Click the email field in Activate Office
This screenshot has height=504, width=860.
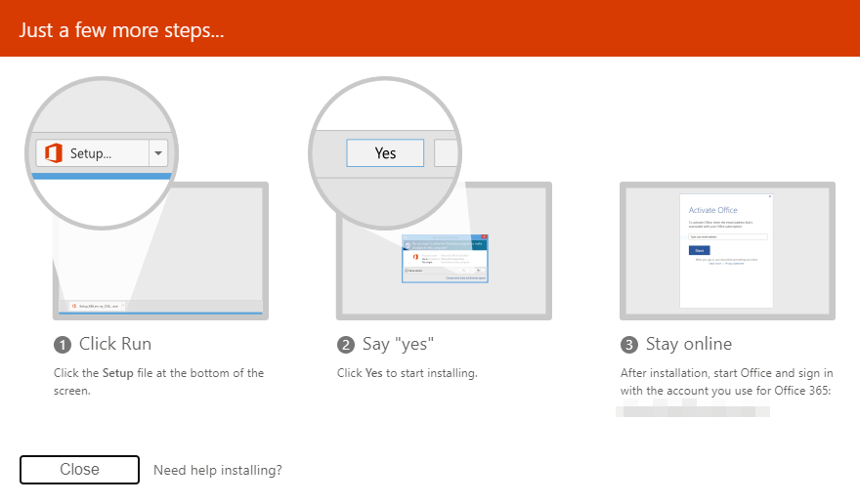pos(728,236)
